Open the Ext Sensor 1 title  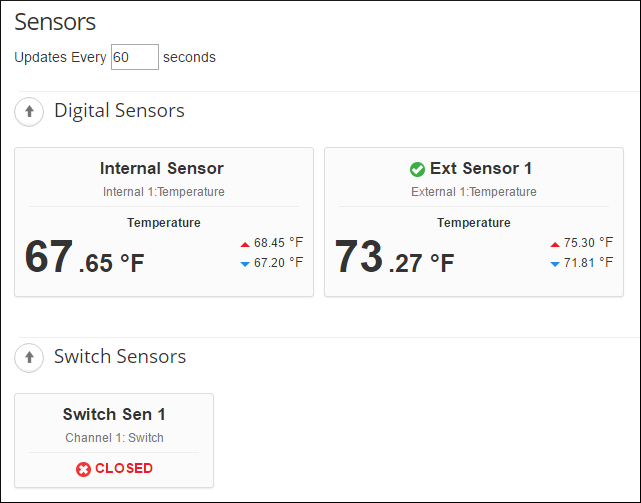tap(481, 168)
